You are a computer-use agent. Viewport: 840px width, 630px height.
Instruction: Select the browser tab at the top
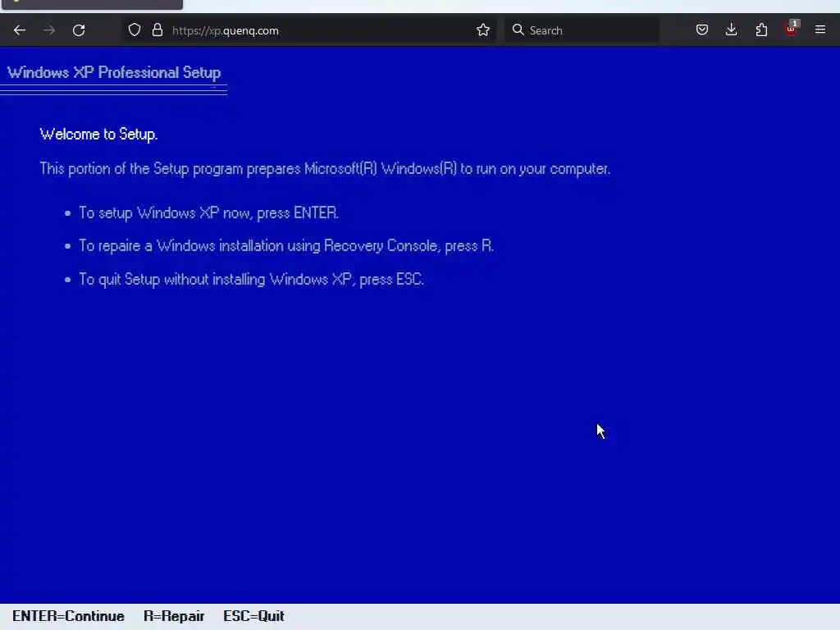(92, 4)
